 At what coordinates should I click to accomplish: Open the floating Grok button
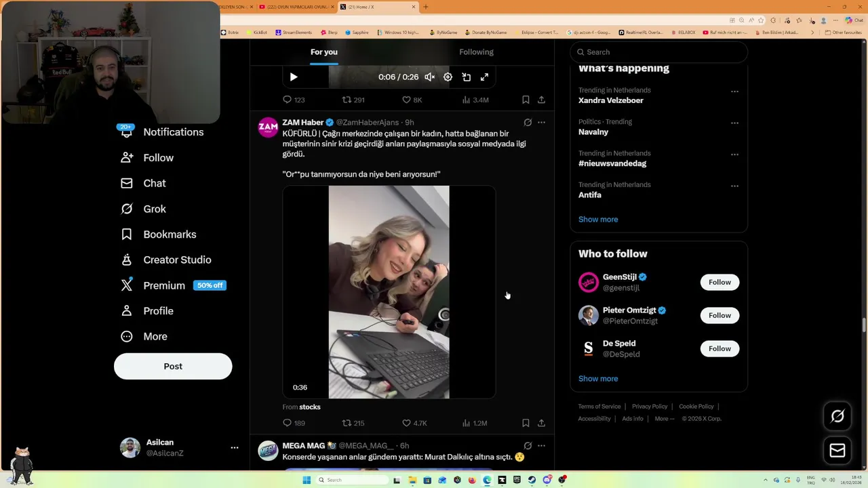[837, 416]
